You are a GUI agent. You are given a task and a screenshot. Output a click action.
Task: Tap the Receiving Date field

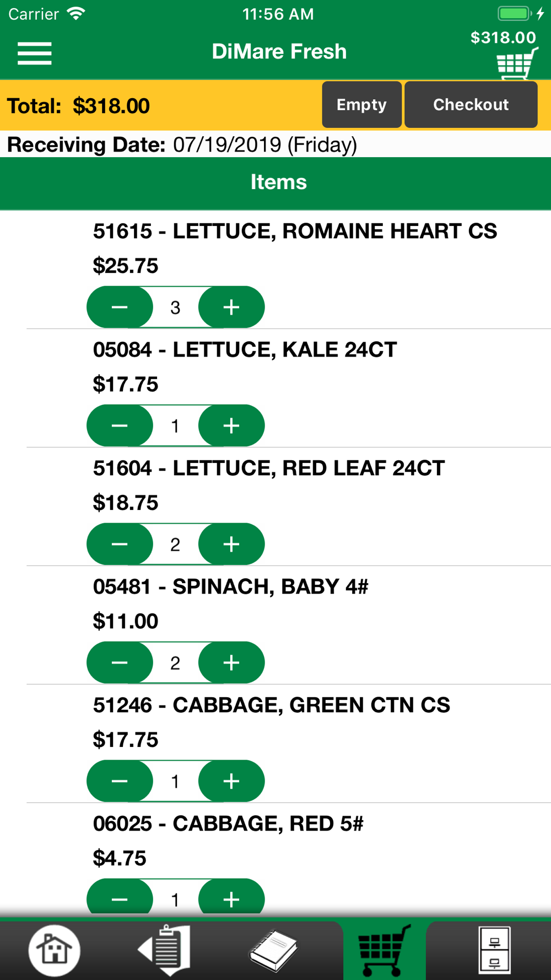tap(264, 144)
